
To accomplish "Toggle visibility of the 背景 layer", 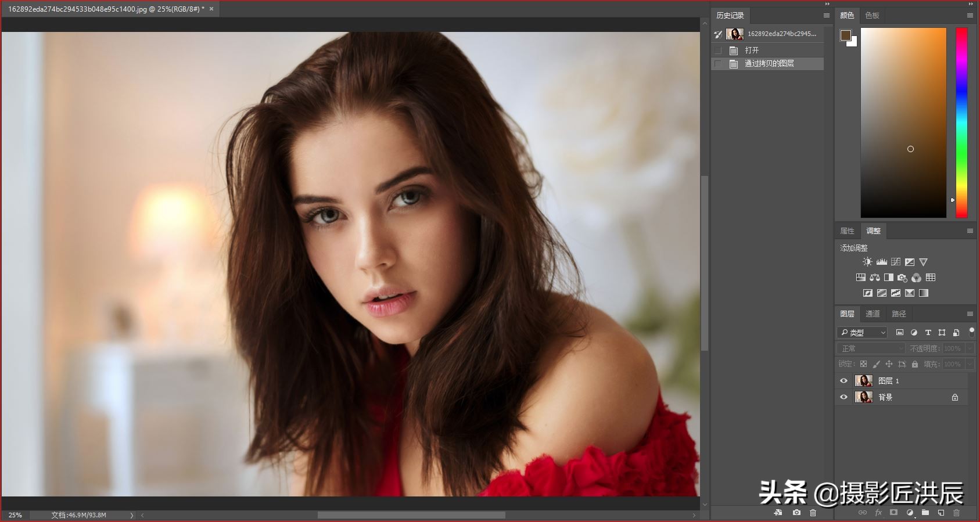I will point(844,397).
